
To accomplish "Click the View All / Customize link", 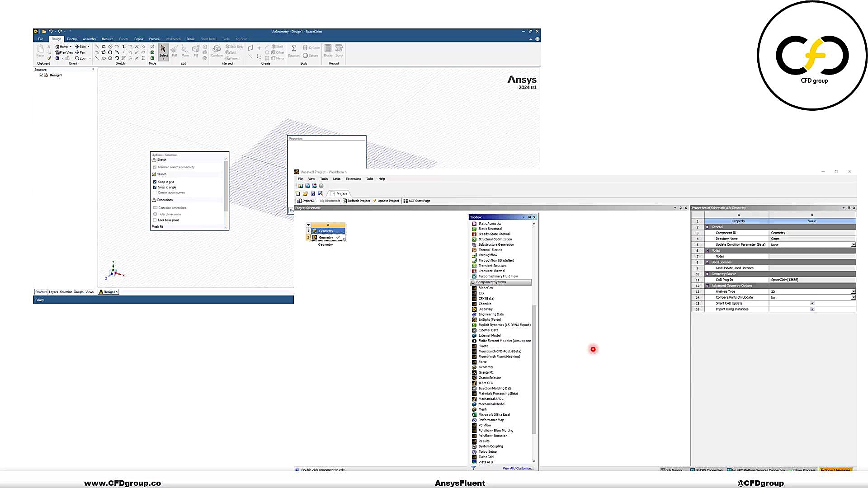I will pos(518,468).
